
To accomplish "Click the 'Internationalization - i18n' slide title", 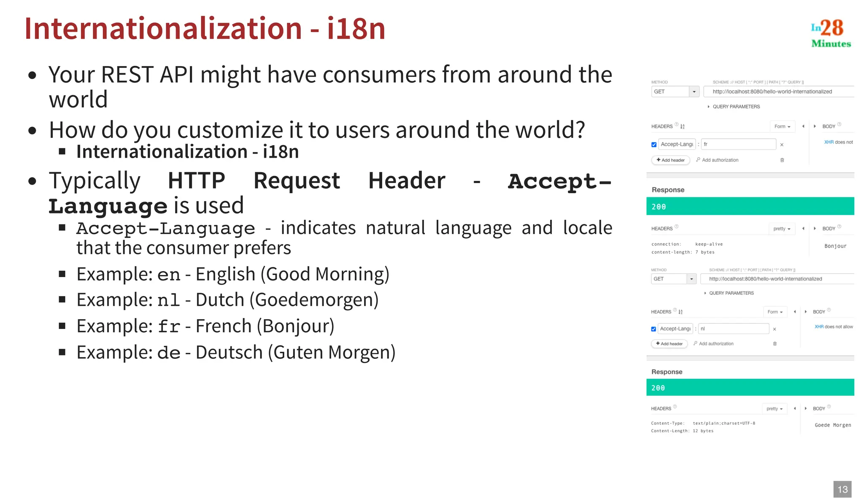I will click(205, 29).
